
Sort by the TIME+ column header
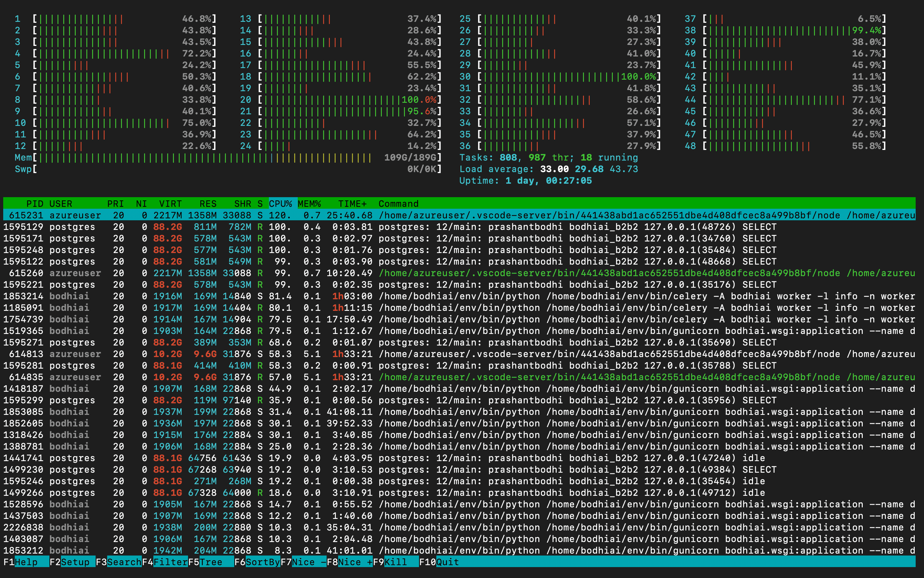(352, 204)
